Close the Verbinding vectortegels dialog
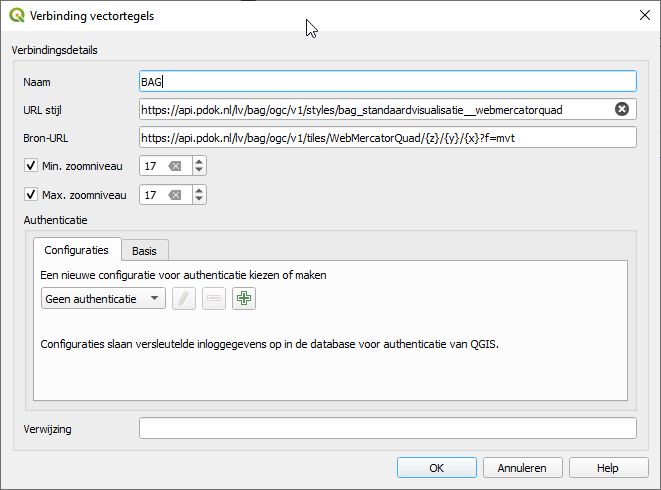This screenshot has height=490, width=661. [645, 16]
